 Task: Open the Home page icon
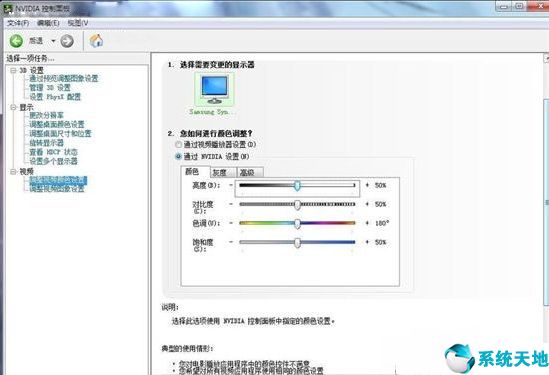coord(96,41)
